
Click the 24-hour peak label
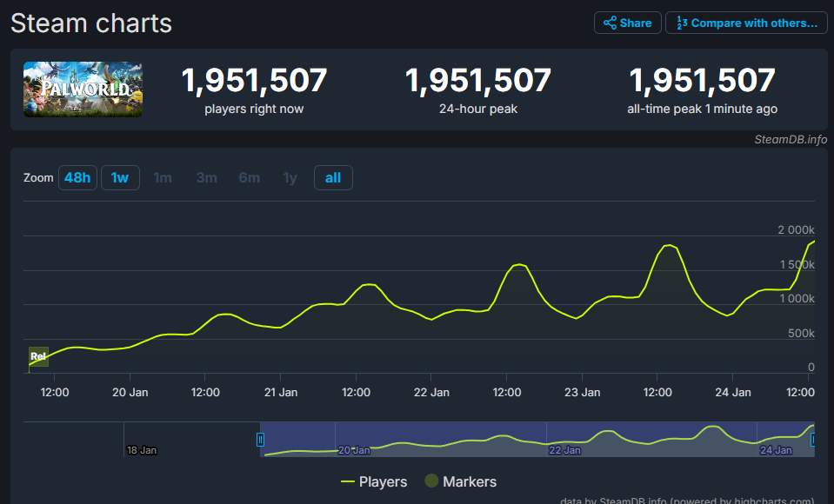pos(478,109)
